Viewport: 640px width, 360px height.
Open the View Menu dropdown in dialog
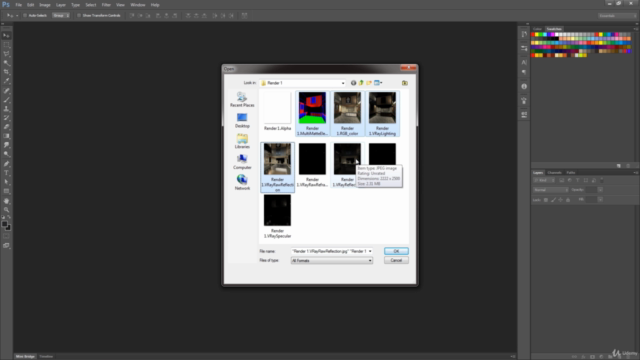click(378, 83)
